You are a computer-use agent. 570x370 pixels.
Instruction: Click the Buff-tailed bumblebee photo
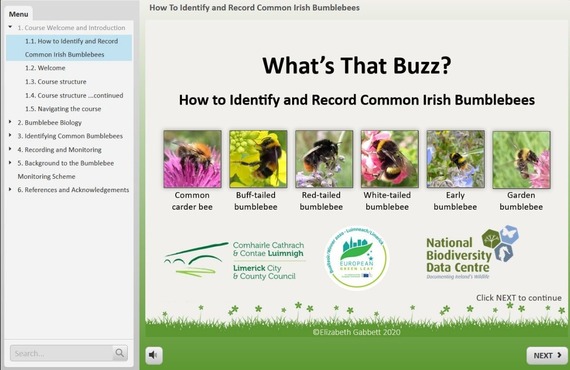point(258,159)
